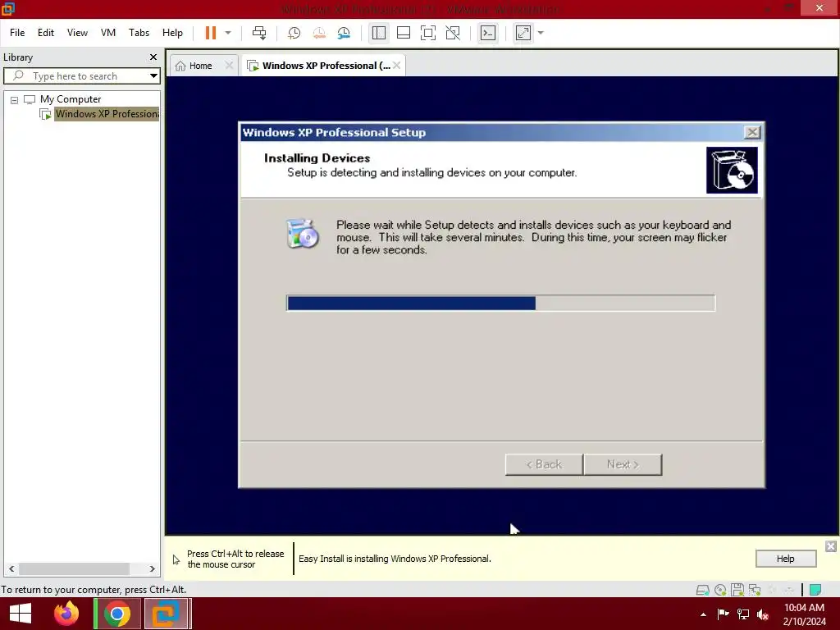Screen dimensions: 840x630
Task: Close the Home tab
Action: tap(229, 66)
